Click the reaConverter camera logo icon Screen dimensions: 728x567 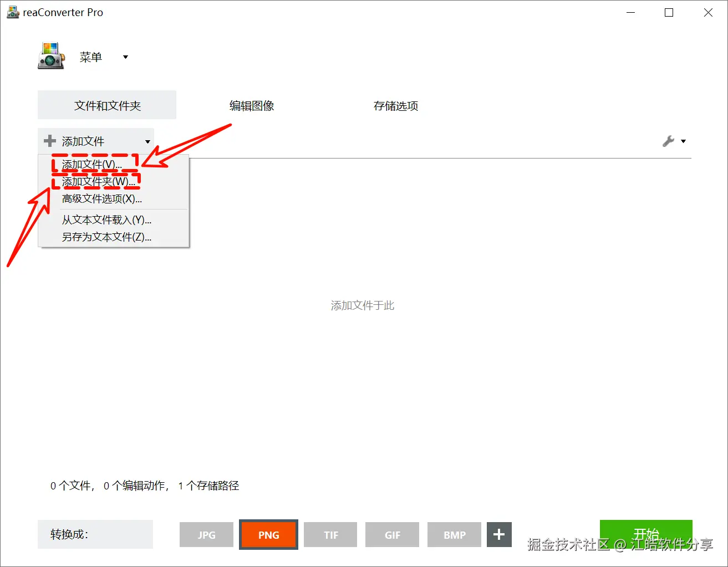[x=51, y=56]
